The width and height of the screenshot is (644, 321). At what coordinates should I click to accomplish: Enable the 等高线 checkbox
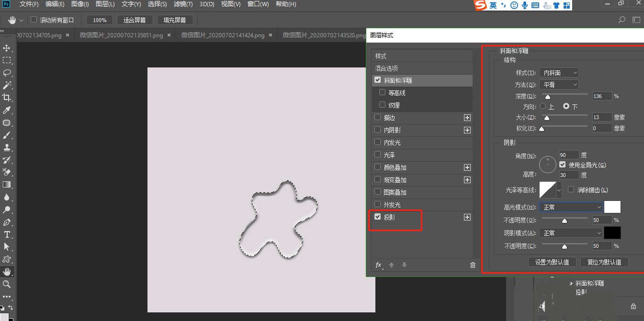tap(382, 93)
